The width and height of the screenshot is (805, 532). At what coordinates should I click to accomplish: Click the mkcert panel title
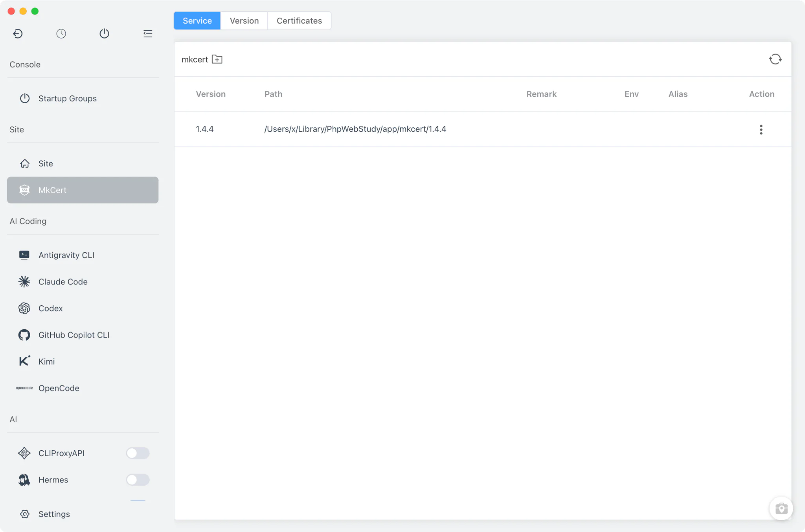click(195, 59)
